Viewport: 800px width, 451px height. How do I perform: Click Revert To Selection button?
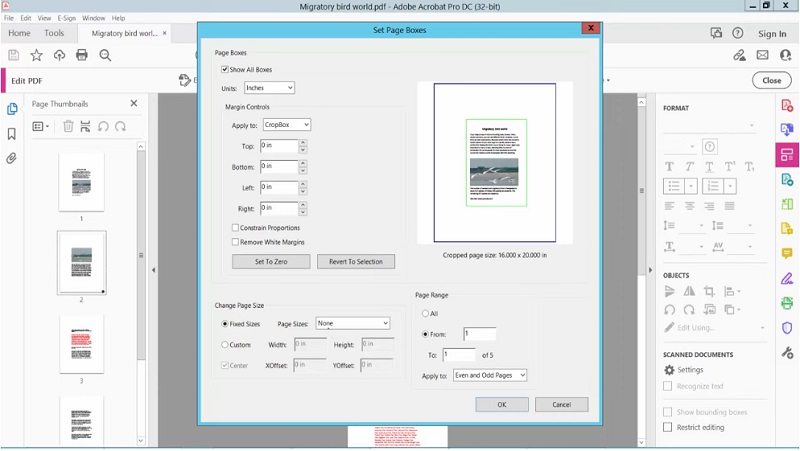356,261
